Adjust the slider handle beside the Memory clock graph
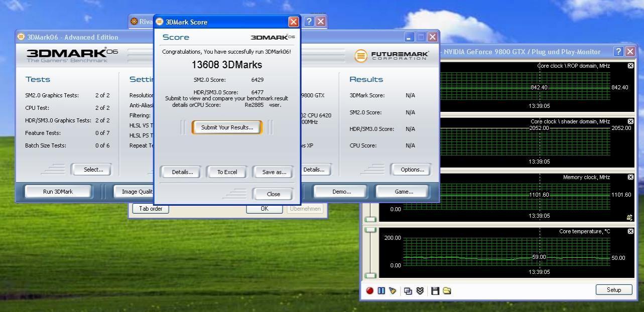 tap(370, 219)
